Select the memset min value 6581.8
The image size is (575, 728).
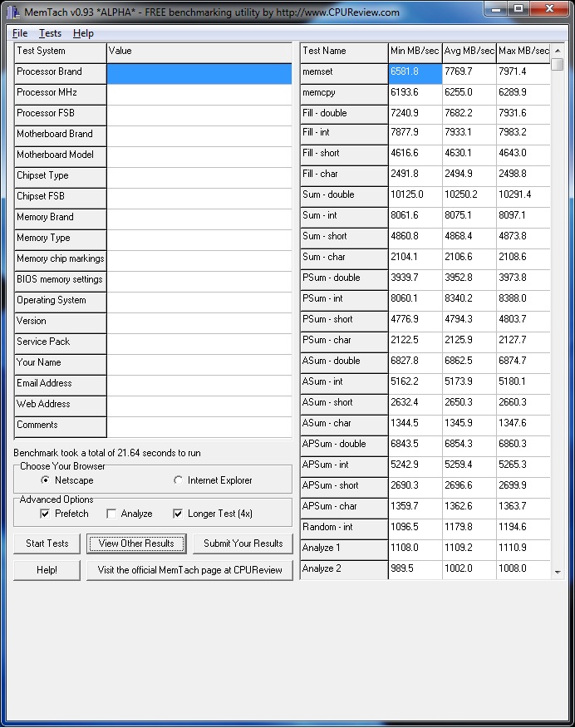tap(415, 74)
